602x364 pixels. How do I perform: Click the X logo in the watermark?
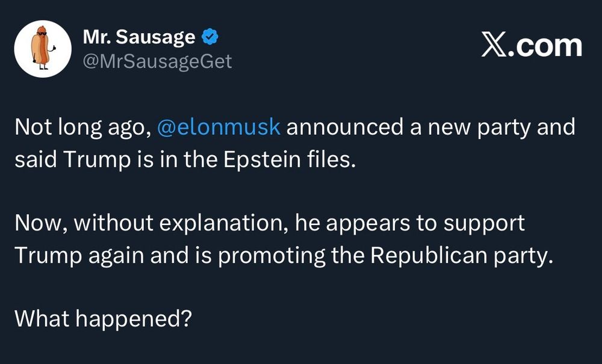(x=495, y=46)
